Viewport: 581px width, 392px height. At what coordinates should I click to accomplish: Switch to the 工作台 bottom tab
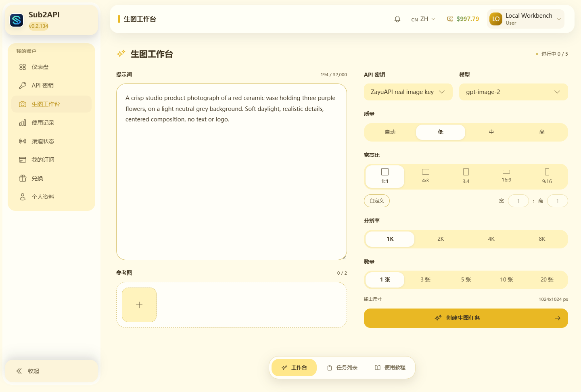pos(294,368)
